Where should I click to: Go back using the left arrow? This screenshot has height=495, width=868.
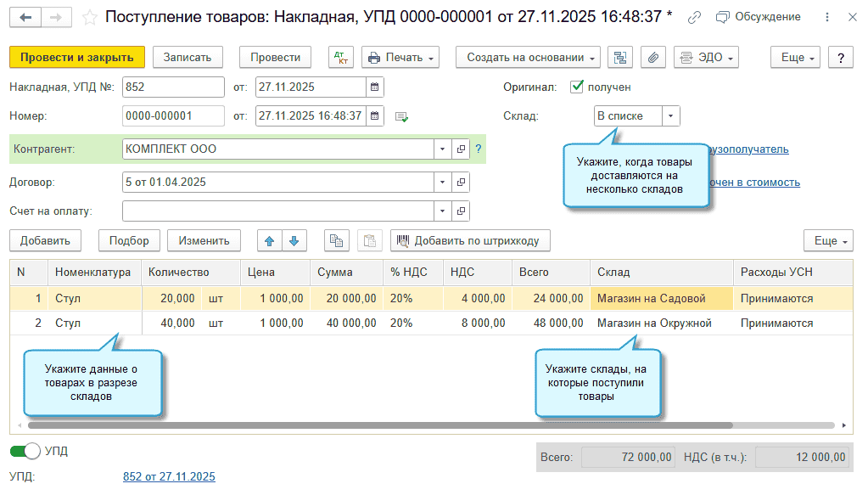coord(26,17)
